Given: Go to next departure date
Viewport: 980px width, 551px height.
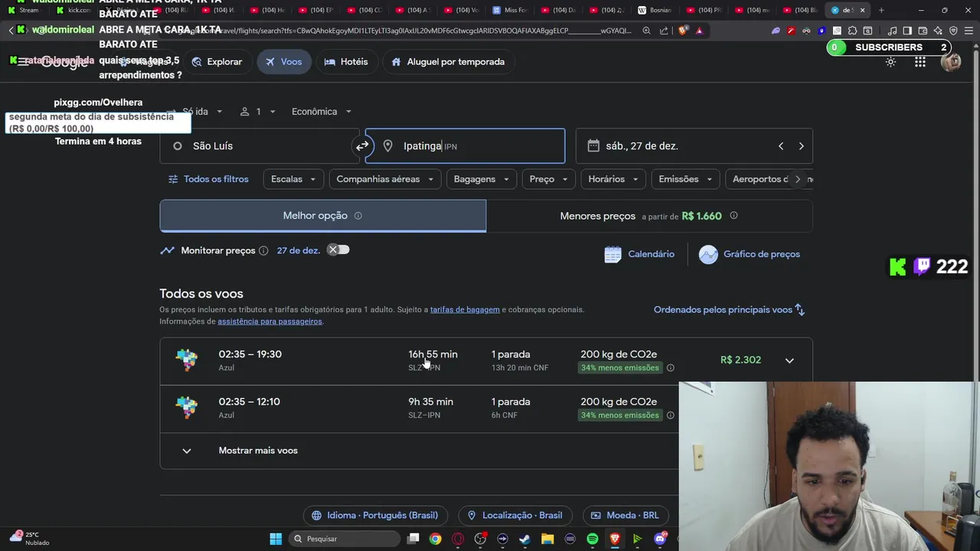Looking at the screenshot, I should (x=801, y=146).
